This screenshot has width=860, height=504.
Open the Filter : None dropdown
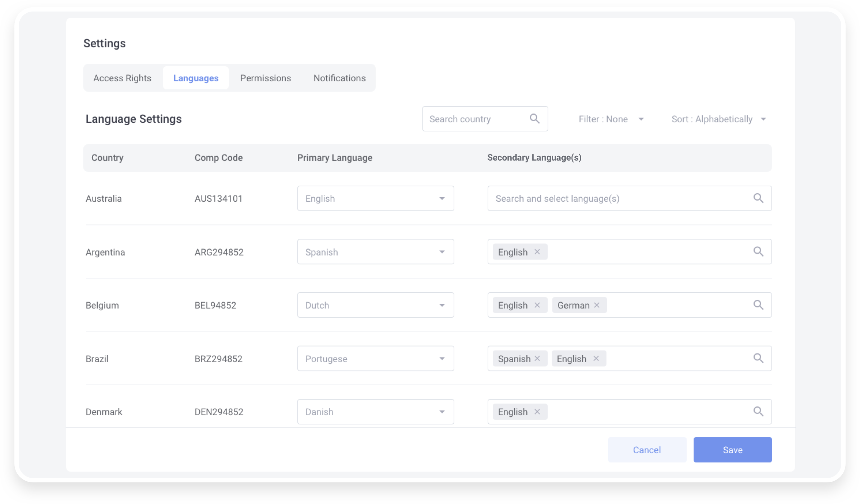click(611, 119)
